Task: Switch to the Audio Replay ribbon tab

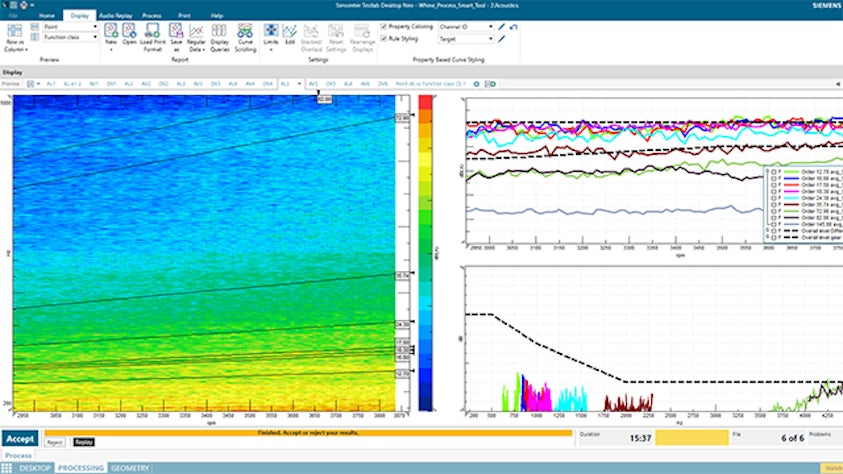Action: (113, 16)
